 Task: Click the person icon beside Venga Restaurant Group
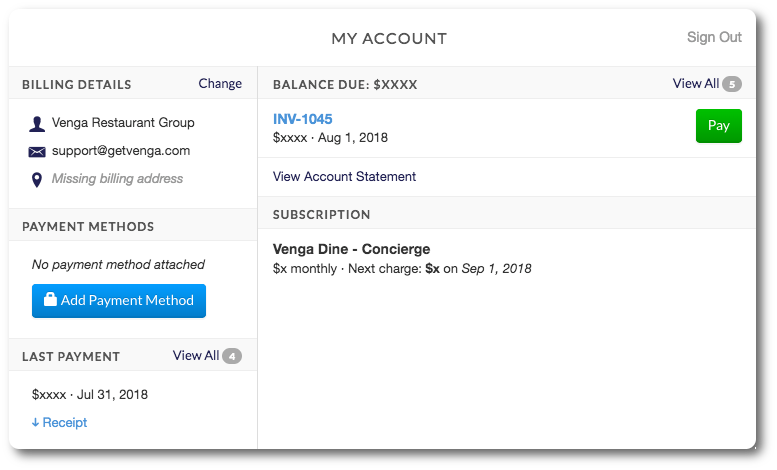[x=37, y=124]
